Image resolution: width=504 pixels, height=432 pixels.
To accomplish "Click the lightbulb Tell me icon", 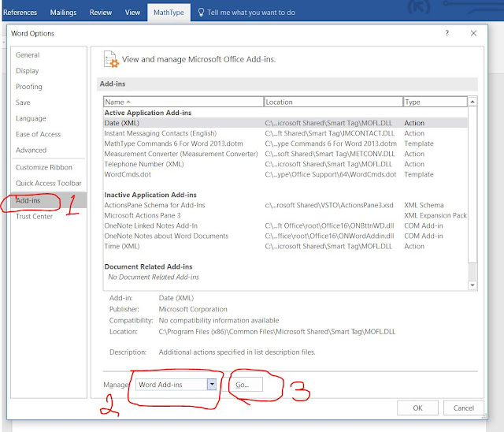I will pyautogui.click(x=201, y=13).
